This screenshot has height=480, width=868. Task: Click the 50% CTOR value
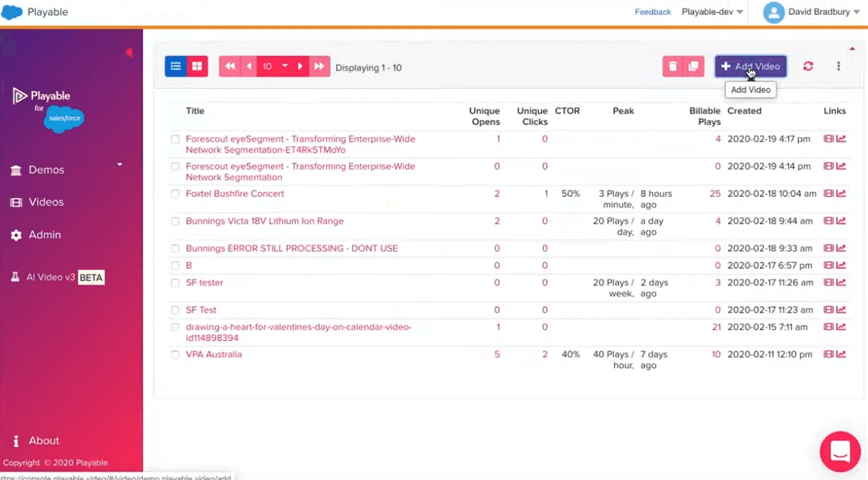(x=571, y=193)
